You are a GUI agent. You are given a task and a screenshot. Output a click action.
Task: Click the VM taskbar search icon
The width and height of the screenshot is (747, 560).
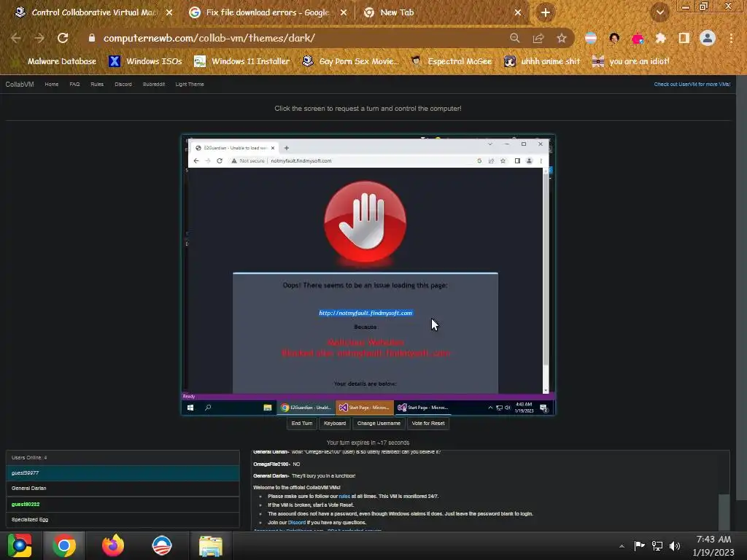pos(208,408)
